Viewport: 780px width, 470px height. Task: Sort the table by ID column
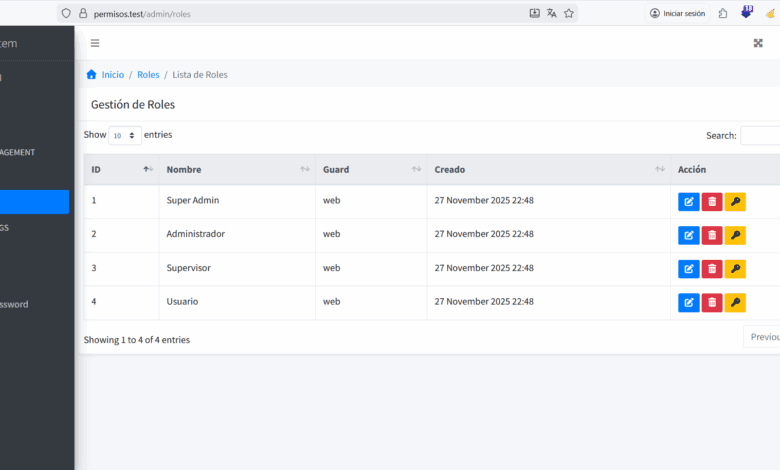(x=120, y=170)
